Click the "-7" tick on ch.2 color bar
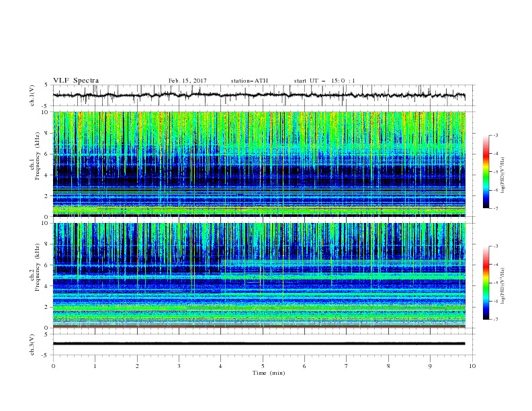 pyautogui.click(x=495, y=320)
